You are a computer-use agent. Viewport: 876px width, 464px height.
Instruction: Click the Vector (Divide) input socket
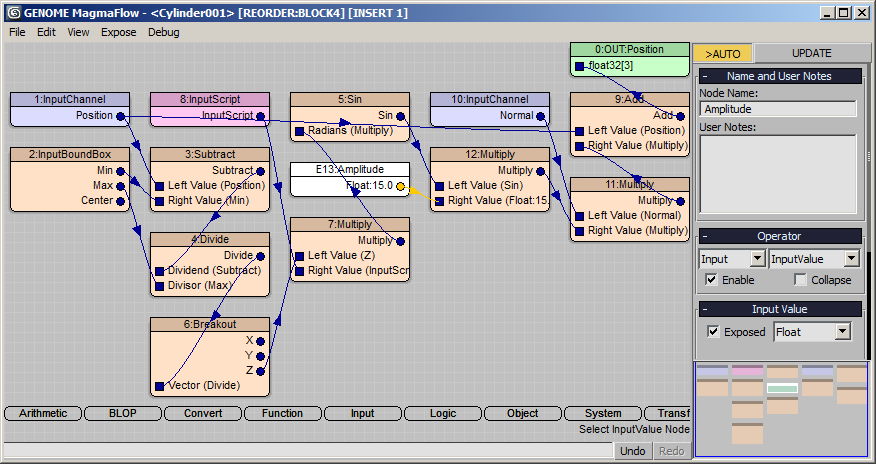159,386
